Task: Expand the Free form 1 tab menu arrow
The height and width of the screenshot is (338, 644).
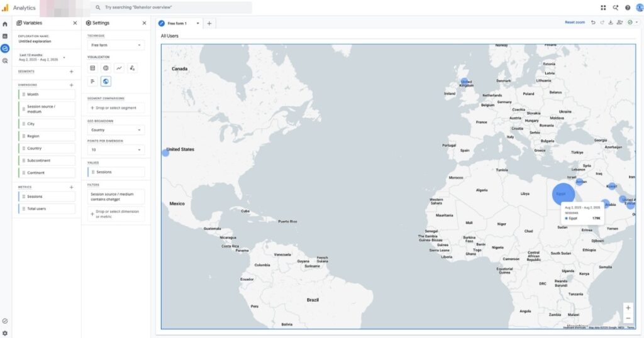Action: coord(197,23)
